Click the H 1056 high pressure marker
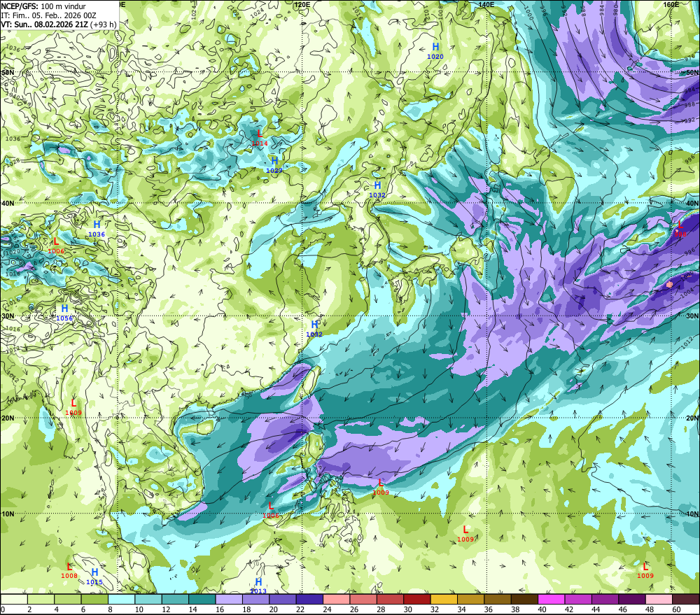 click(x=64, y=313)
